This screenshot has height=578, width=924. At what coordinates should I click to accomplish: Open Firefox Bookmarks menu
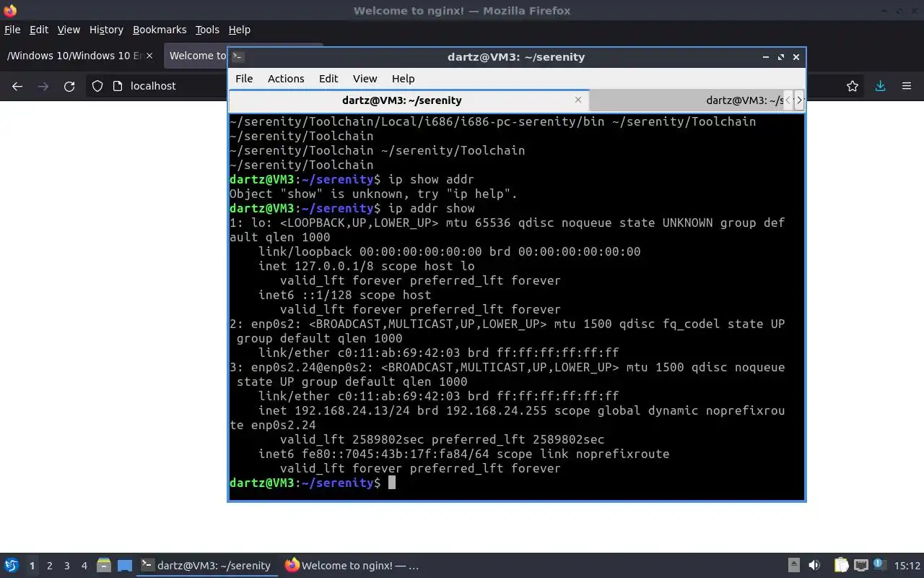[x=160, y=30]
